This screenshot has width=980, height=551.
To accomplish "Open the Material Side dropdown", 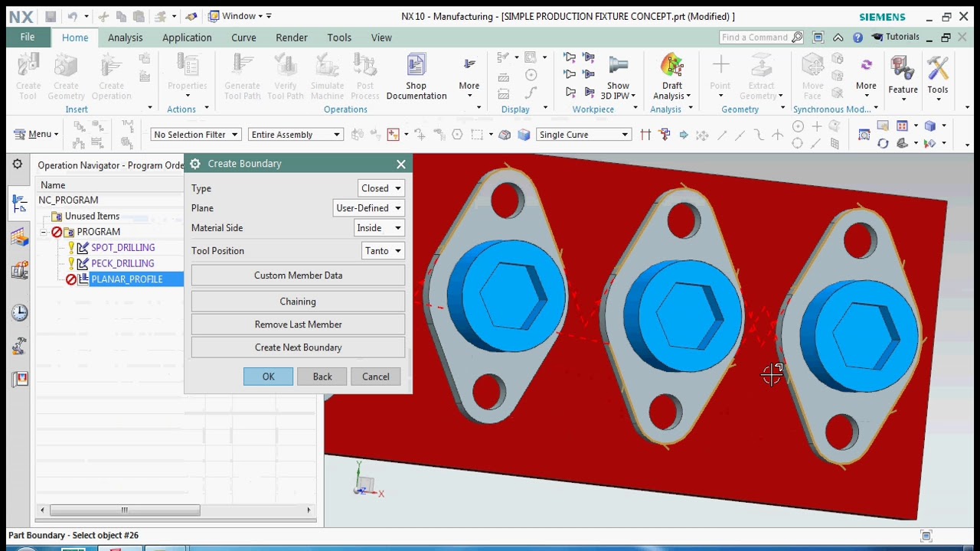I will click(379, 228).
